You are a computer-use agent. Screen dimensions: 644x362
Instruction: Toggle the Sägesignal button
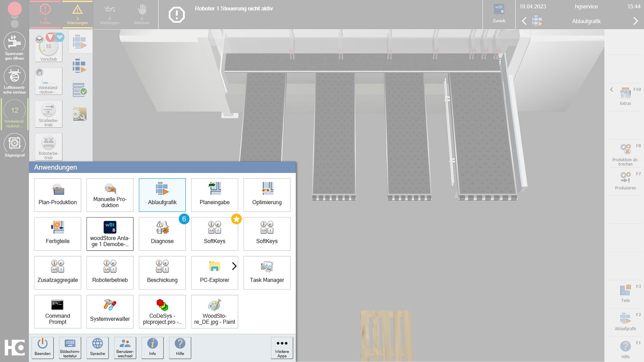point(14,146)
